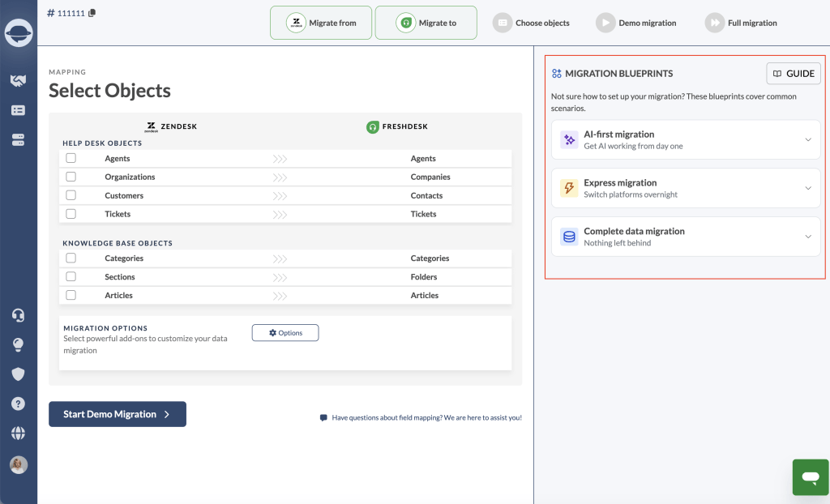Expand the Express migration blueprint chevron

coord(808,188)
